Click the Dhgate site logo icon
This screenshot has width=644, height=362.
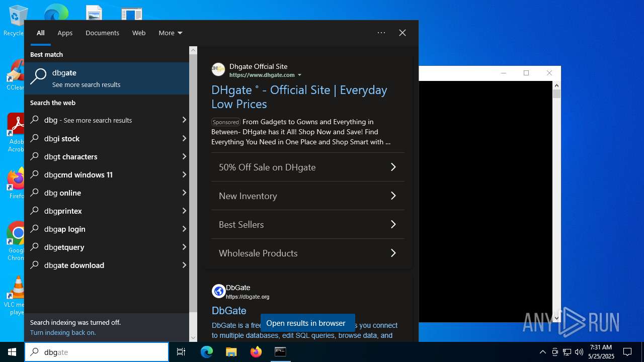[218, 69]
